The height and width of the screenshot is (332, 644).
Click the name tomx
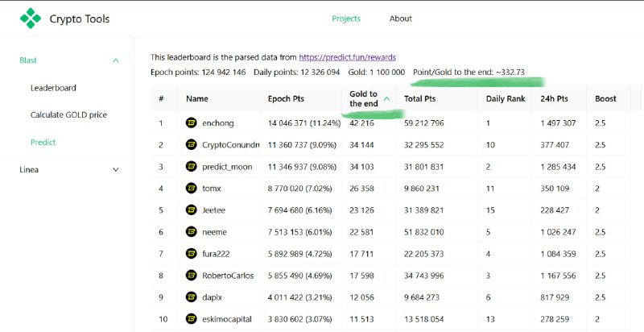coord(212,189)
